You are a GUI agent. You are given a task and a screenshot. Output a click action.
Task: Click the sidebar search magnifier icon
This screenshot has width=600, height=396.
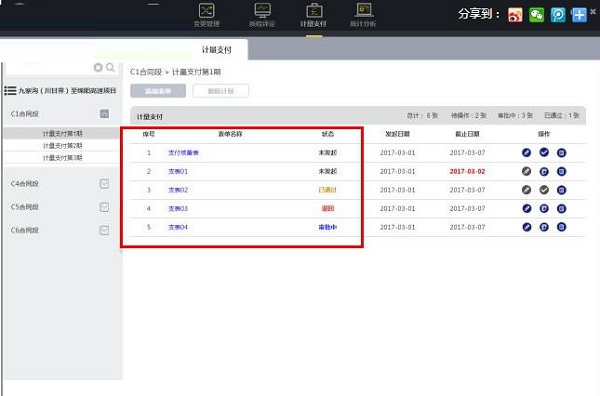pyautogui.click(x=110, y=68)
